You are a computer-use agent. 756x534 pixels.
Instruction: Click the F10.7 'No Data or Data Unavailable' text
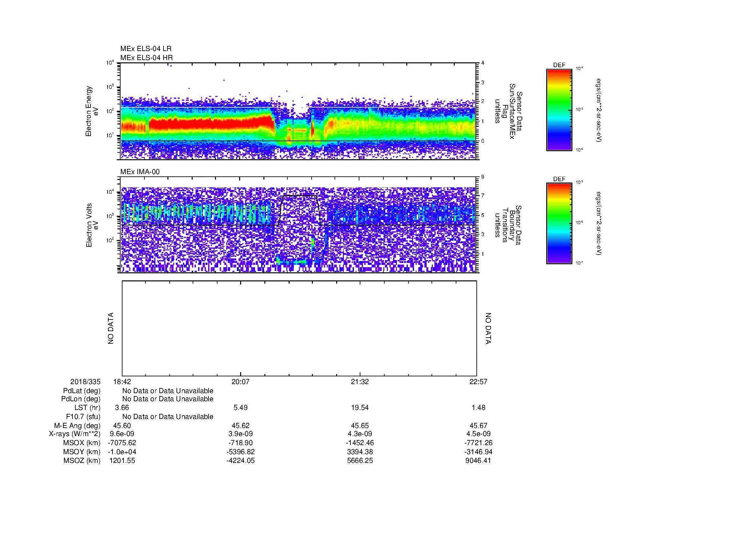(168, 417)
